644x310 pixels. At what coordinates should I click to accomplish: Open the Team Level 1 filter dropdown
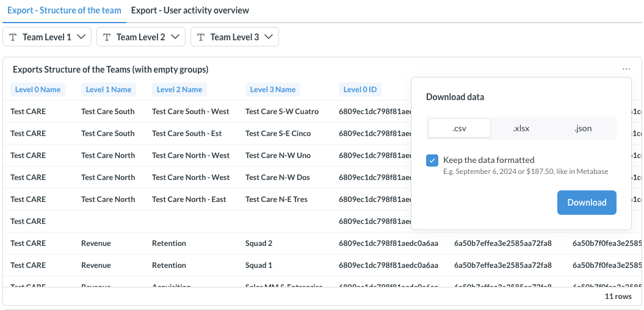pos(47,37)
